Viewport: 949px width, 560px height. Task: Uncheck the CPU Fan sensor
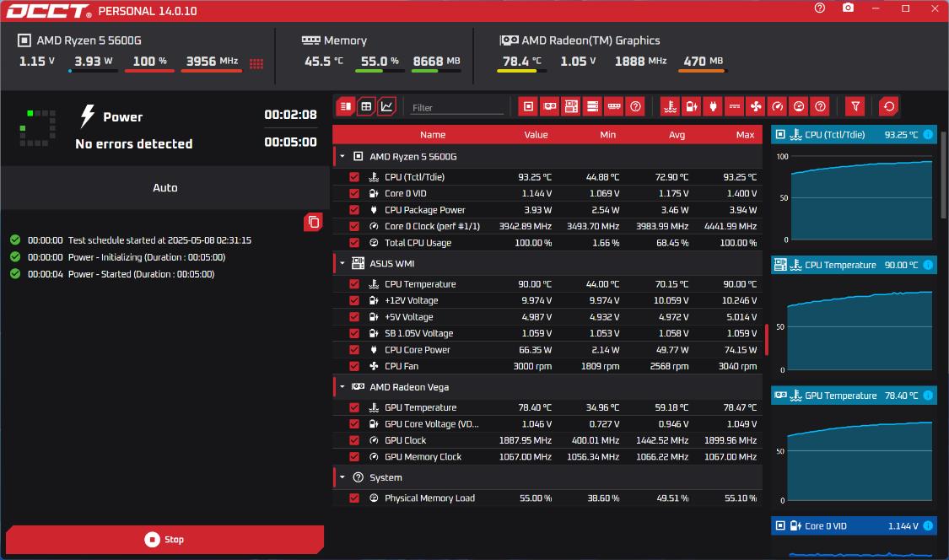(354, 366)
